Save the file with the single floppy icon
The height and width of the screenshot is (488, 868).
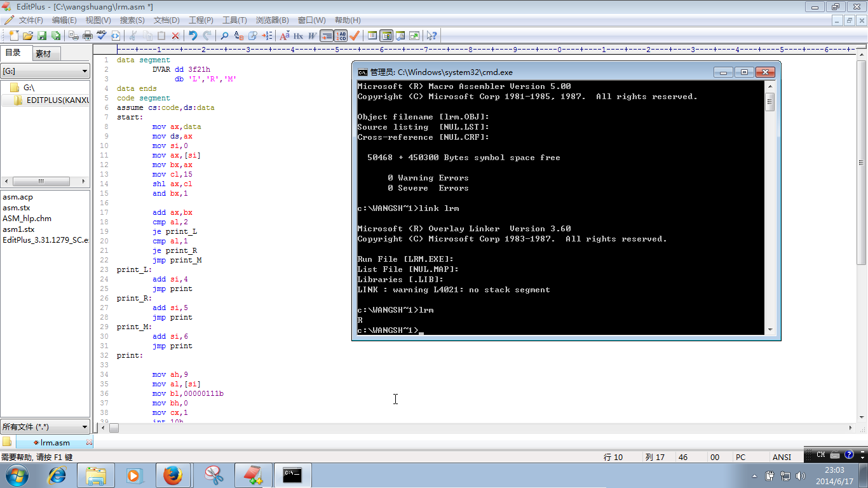pos(42,36)
